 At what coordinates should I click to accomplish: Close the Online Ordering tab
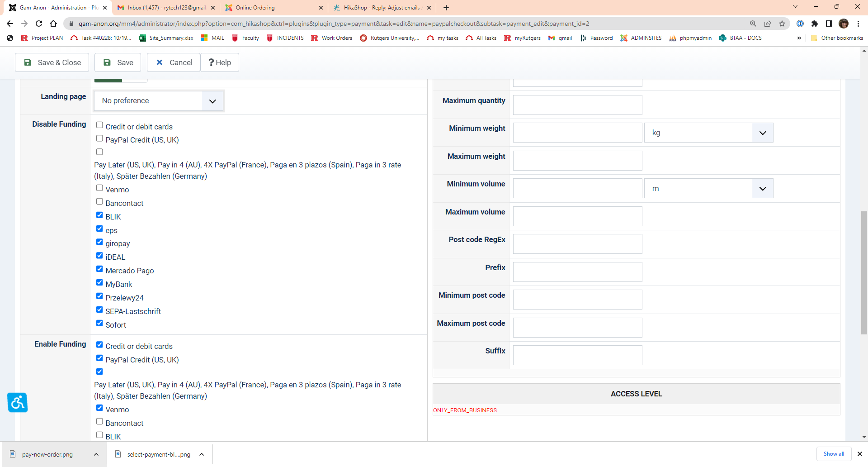click(x=321, y=8)
